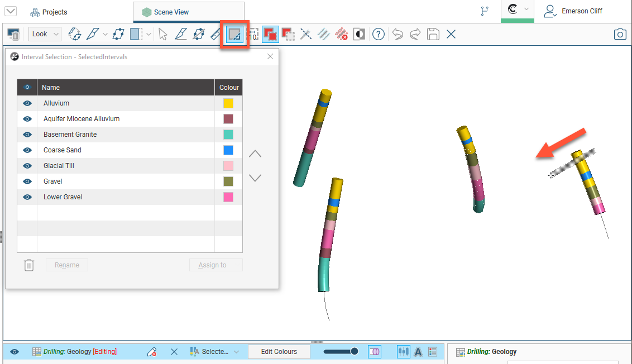Delete selected interval with trash icon
The width and height of the screenshot is (632, 364).
29,265
